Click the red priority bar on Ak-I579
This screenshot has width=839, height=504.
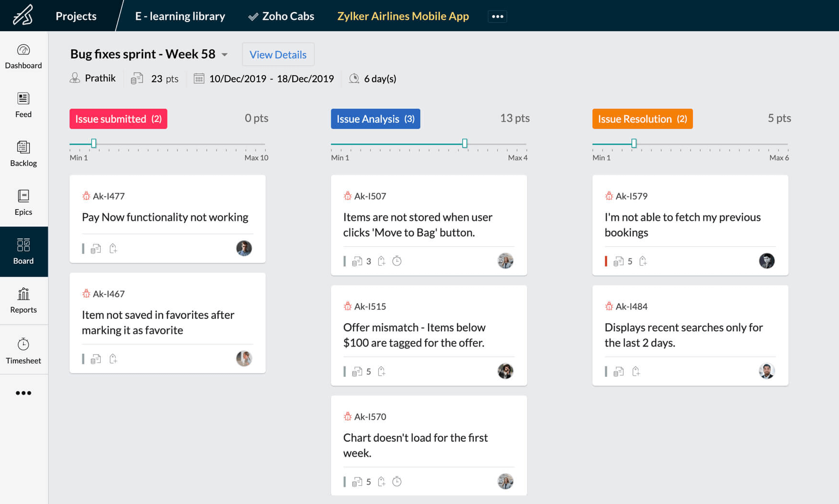(x=606, y=261)
